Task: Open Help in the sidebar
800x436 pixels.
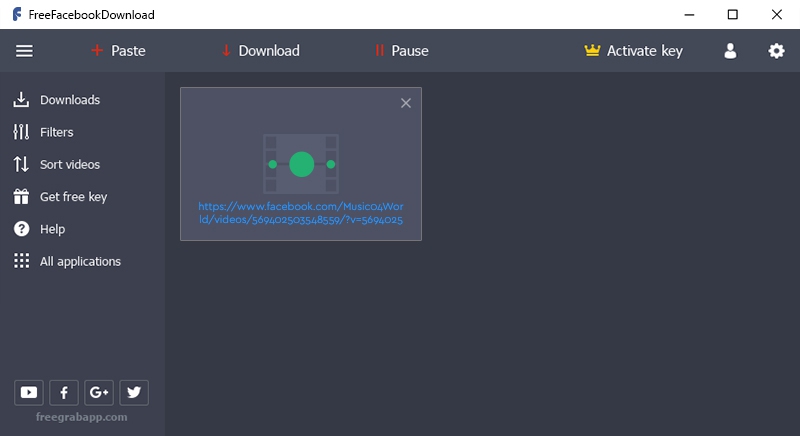Action: (x=39, y=229)
